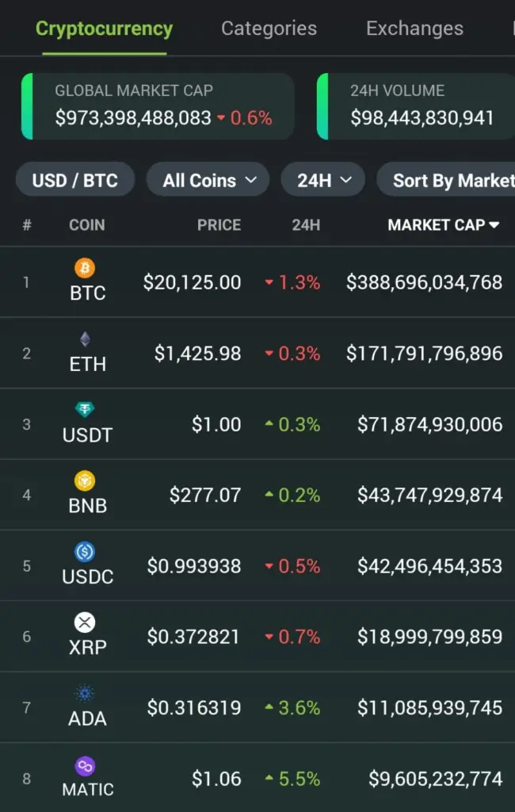515x812 pixels.
Task: Sort by the MARKET CAP column header
Action: (444, 224)
